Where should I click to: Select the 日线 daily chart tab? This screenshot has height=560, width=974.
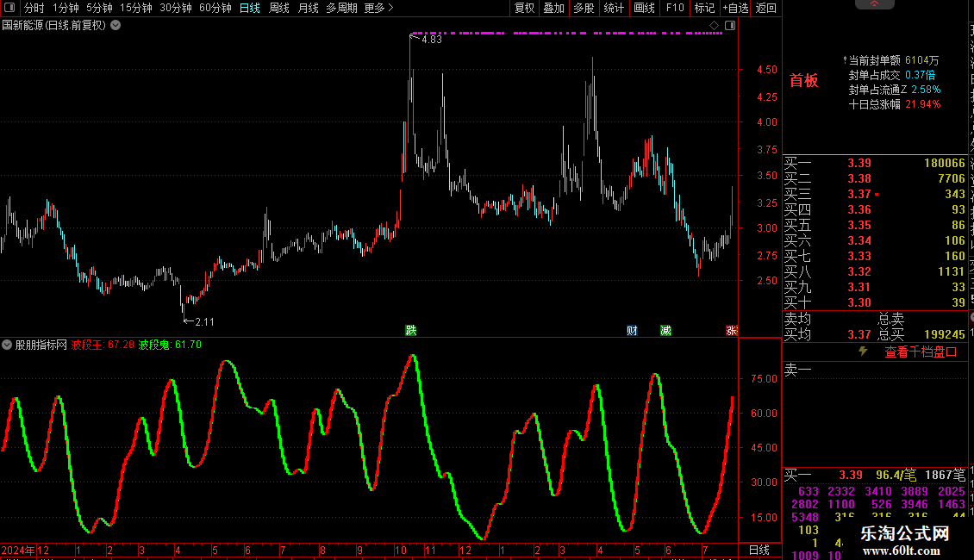tap(250, 8)
